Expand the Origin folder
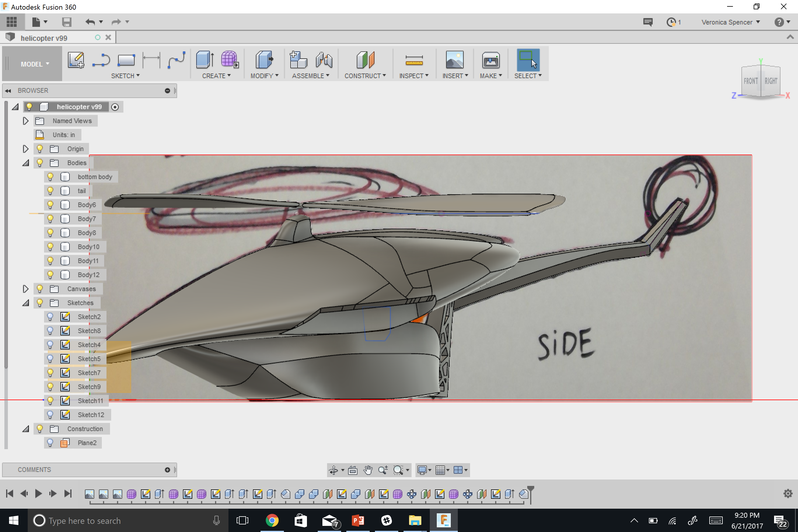Image resolution: width=798 pixels, height=532 pixels. 25,149
